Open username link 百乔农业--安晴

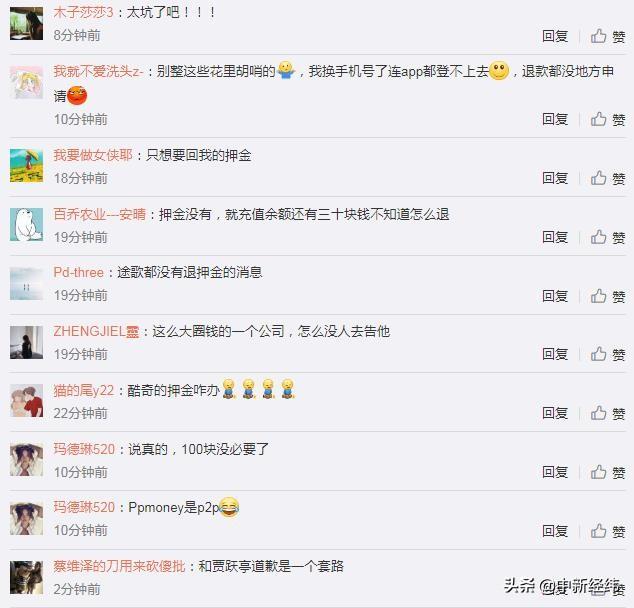pos(99,214)
